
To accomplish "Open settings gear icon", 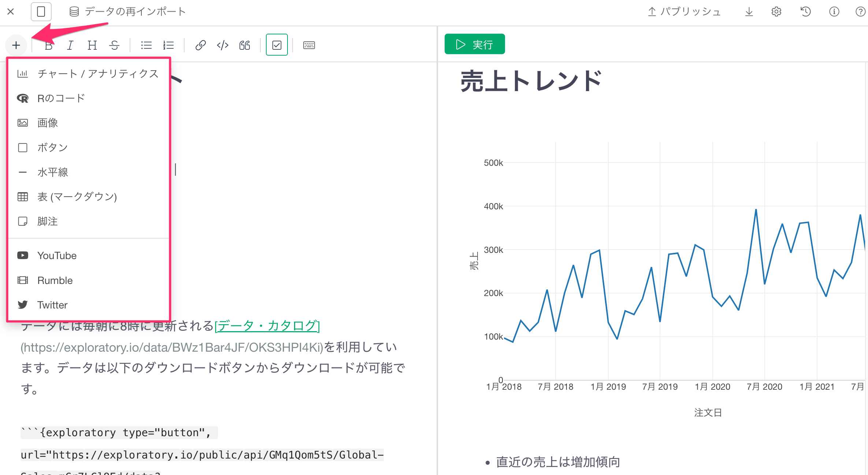I will (776, 12).
